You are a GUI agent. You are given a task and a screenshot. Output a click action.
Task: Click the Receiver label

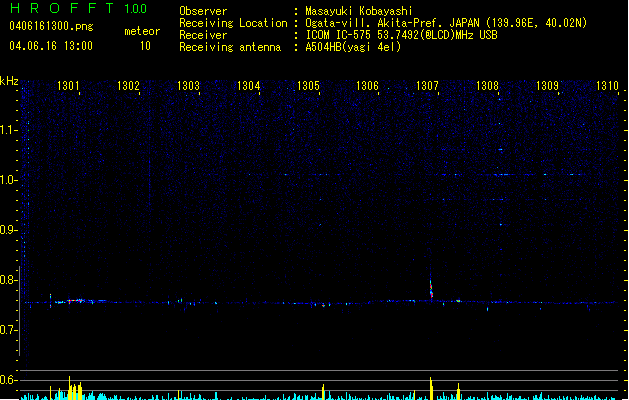point(203,35)
